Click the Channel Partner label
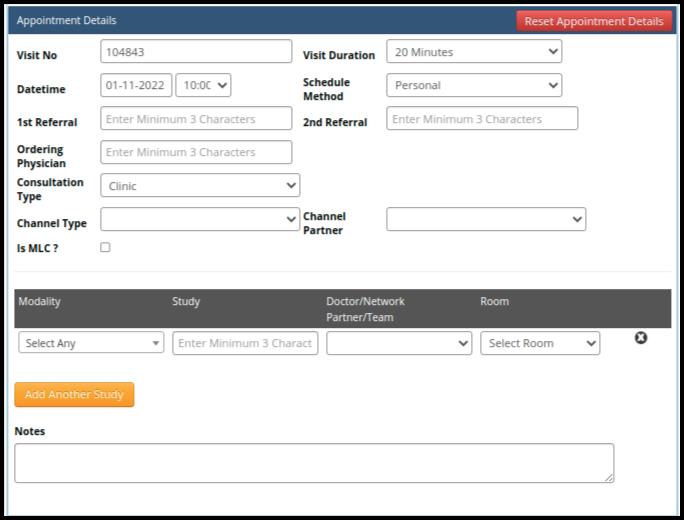This screenshot has width=684, height=520. (x=325, y=223)
